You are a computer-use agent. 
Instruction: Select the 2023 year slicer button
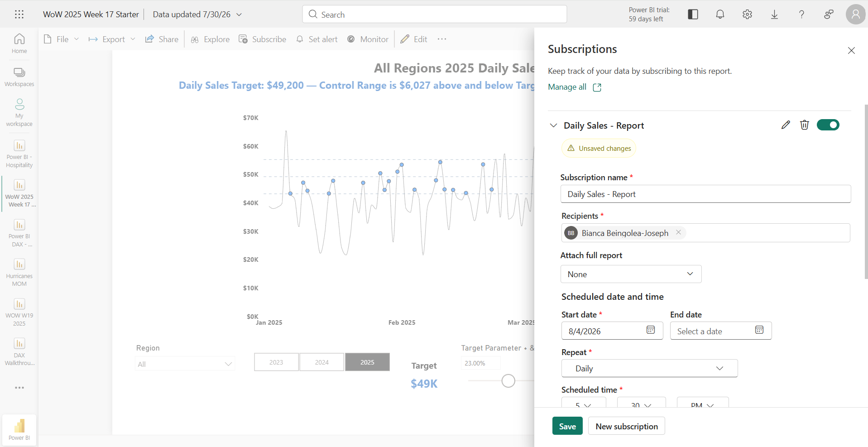tap(276, 362)
